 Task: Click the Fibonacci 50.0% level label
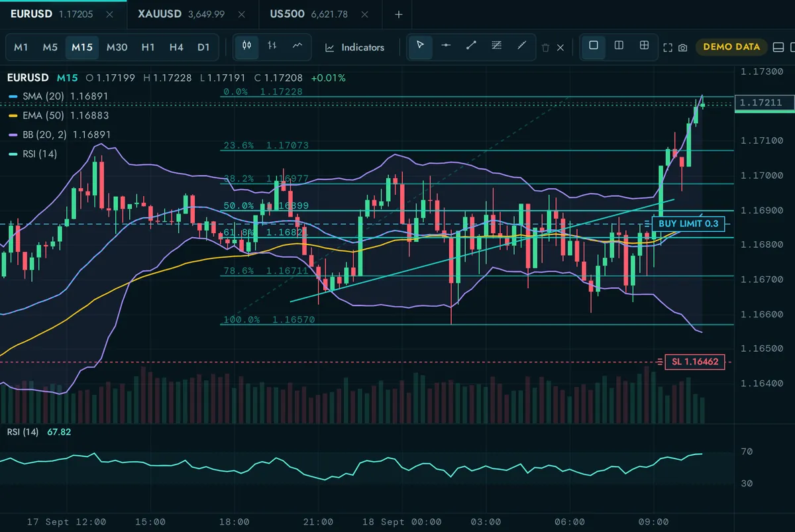tap(266, 206)
